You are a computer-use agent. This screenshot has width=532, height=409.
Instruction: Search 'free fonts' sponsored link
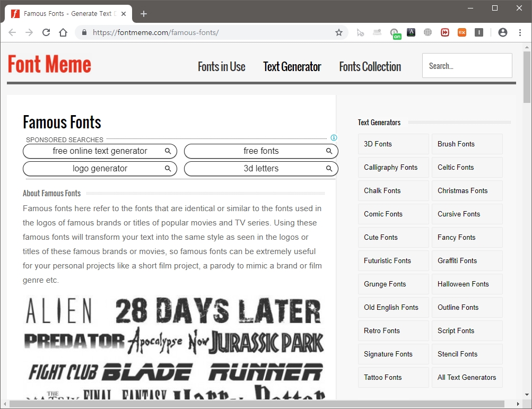(x=261, y=151)
